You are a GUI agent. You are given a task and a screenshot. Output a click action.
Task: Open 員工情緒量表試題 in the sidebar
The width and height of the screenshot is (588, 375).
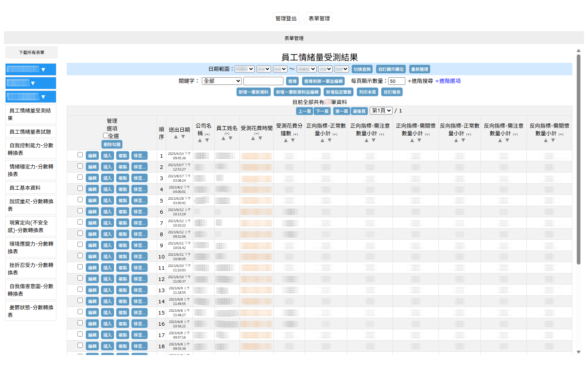click(x=30, y=132)
